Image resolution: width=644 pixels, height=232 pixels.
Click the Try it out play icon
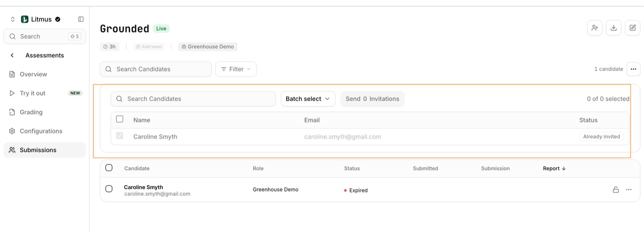[12, 93]
